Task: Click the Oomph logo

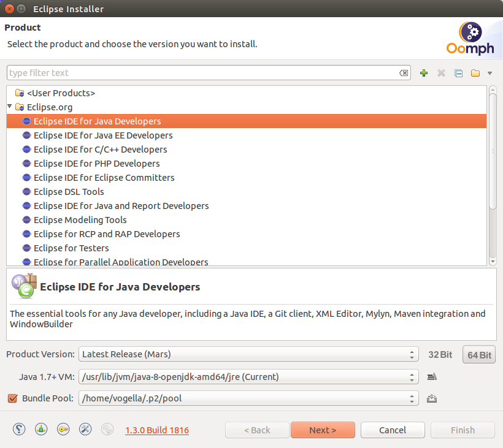Action: click(470, 38)
